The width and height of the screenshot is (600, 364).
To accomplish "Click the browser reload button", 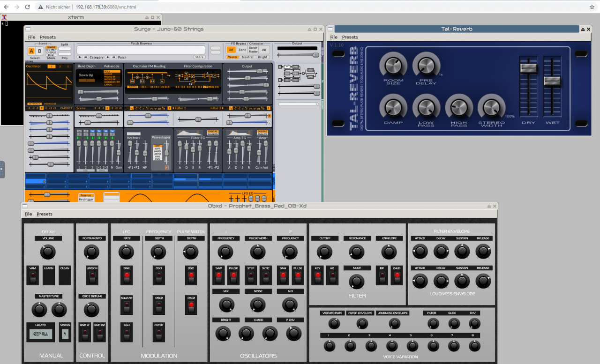I will [x=27, y=7].
